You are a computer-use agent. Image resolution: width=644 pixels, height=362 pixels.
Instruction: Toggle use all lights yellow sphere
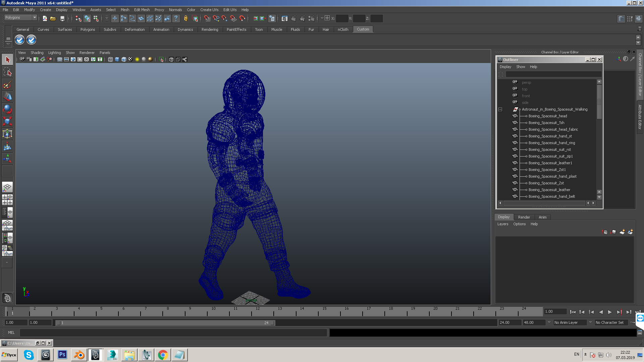137,59
